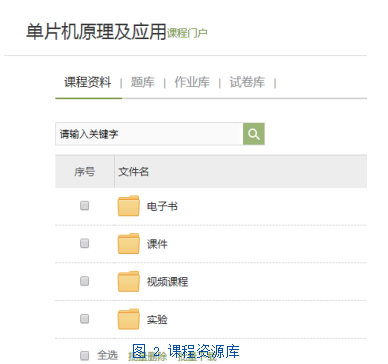Follow the green 课程门户 link

(187, 33)
